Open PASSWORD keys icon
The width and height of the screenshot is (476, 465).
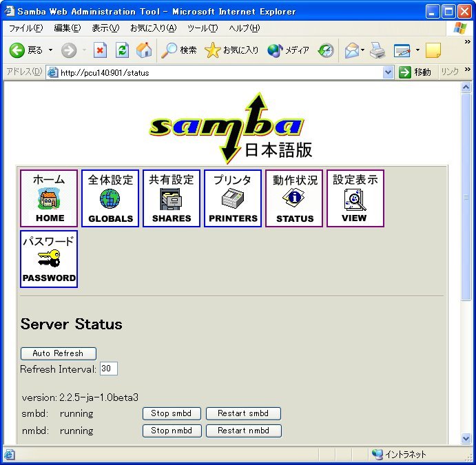click(x=49, y=259)
